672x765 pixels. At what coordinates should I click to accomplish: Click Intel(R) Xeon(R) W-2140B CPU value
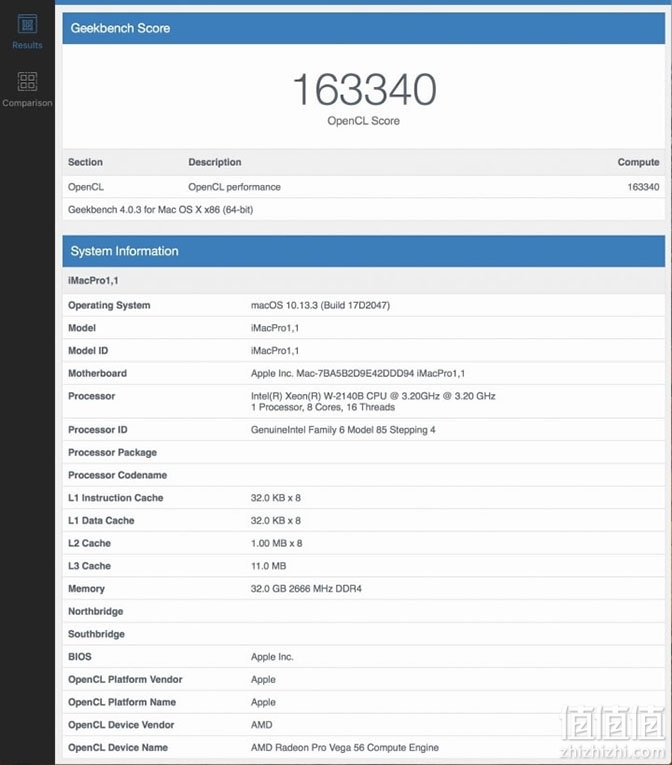[373, 396]
